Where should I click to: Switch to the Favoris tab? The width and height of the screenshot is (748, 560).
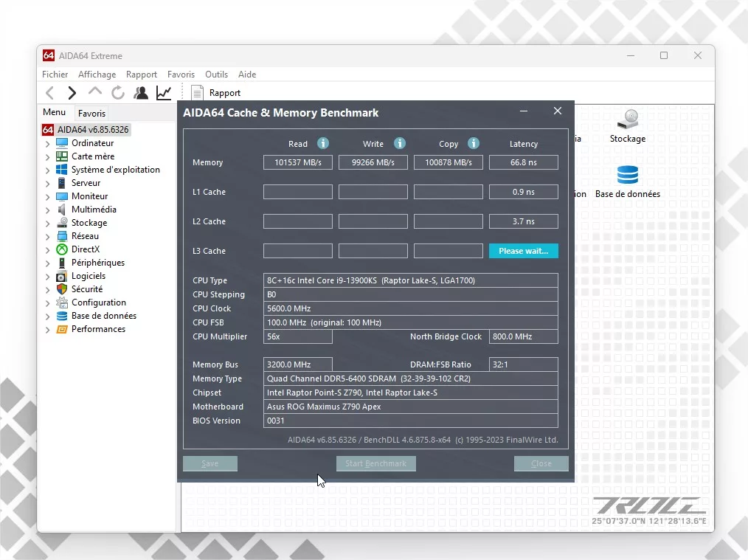click(91, 114)
